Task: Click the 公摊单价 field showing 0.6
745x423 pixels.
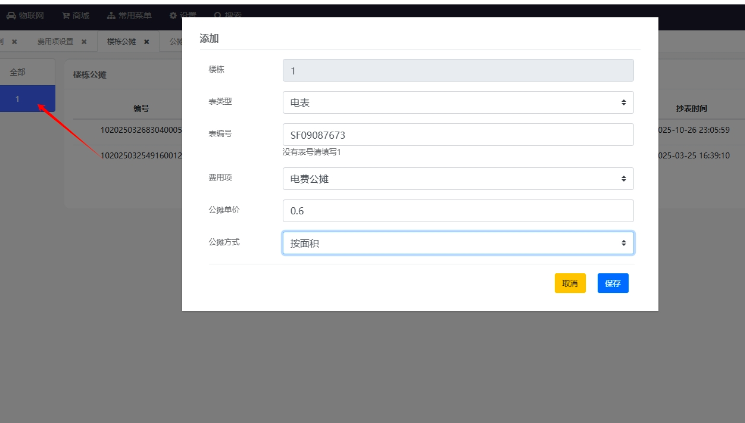Action: tap(458, 211)
